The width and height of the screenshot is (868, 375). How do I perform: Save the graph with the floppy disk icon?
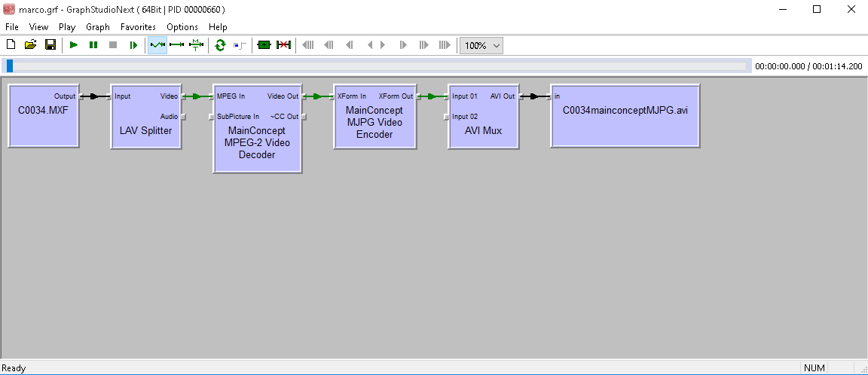click(50, 44)
